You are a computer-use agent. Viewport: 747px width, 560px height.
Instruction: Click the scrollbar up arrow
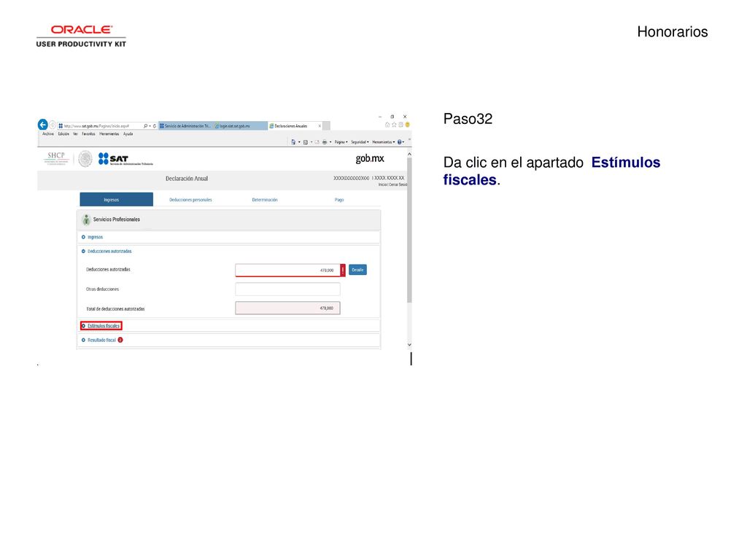coord(409,155)
